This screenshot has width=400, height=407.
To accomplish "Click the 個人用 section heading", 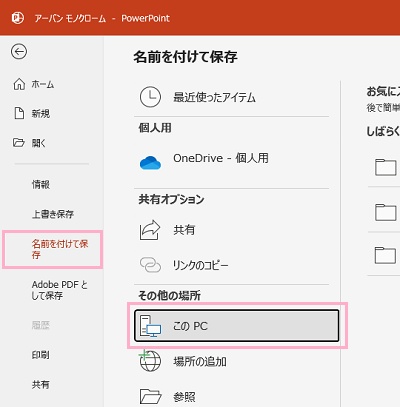I will click(155, 128).
